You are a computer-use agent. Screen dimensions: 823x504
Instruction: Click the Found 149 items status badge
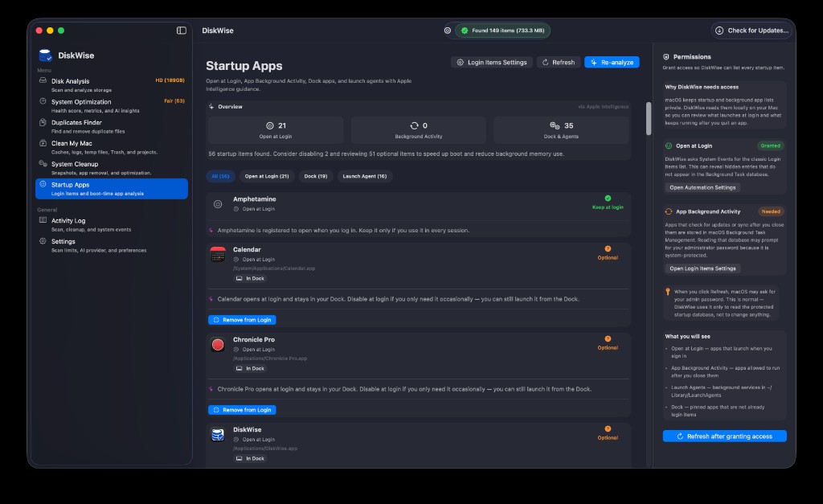[502, 31]
